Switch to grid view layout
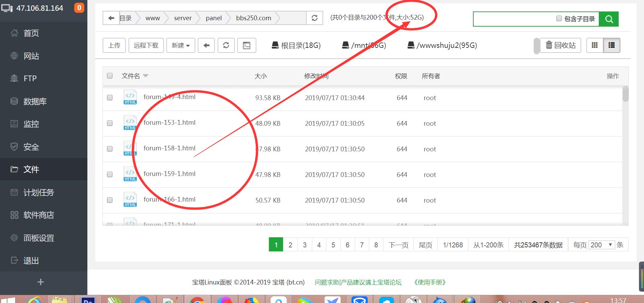 [x=595, y=45]
